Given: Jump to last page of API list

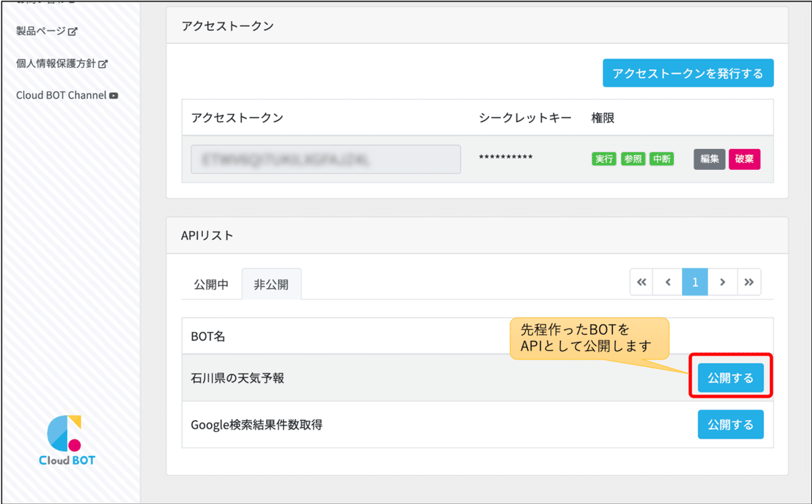Looking at the screenshot, I should click(x=748, y=282).
